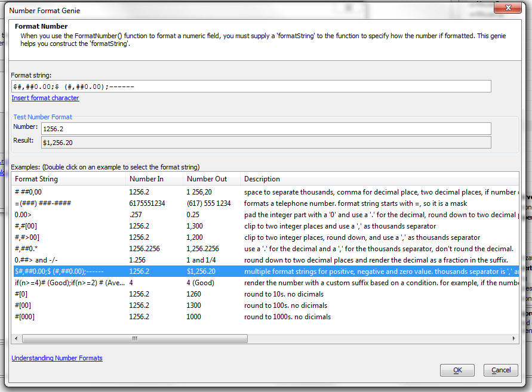Close the Number Format Genie dialog
Screen dimensions: 532x392
[508, 8]
